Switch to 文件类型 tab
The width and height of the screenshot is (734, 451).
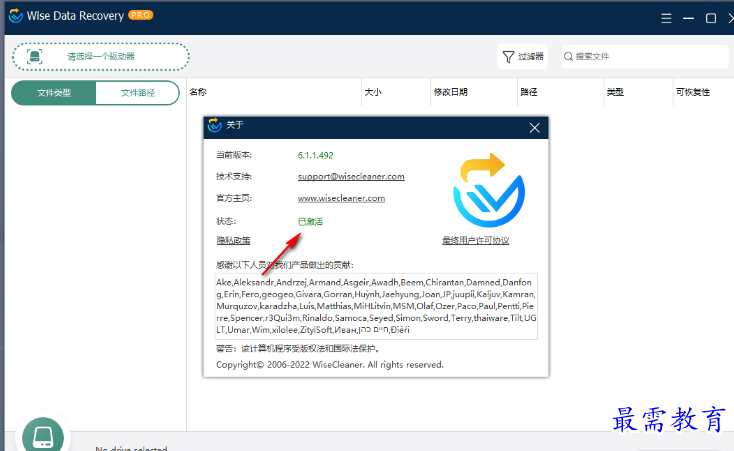tap(54, 93)
